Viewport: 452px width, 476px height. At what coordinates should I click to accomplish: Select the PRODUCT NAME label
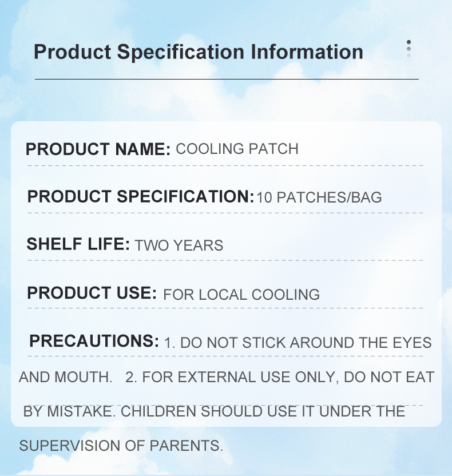click(x=98, y=149)
